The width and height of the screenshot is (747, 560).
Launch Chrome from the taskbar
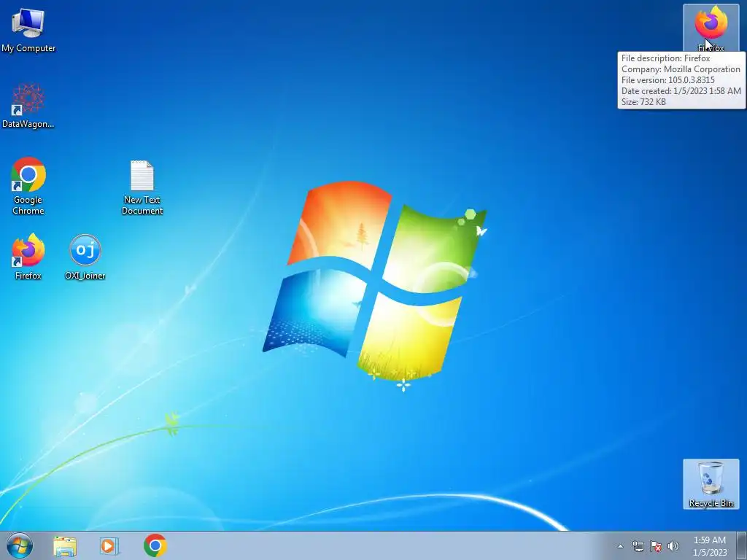click(155, 545)
